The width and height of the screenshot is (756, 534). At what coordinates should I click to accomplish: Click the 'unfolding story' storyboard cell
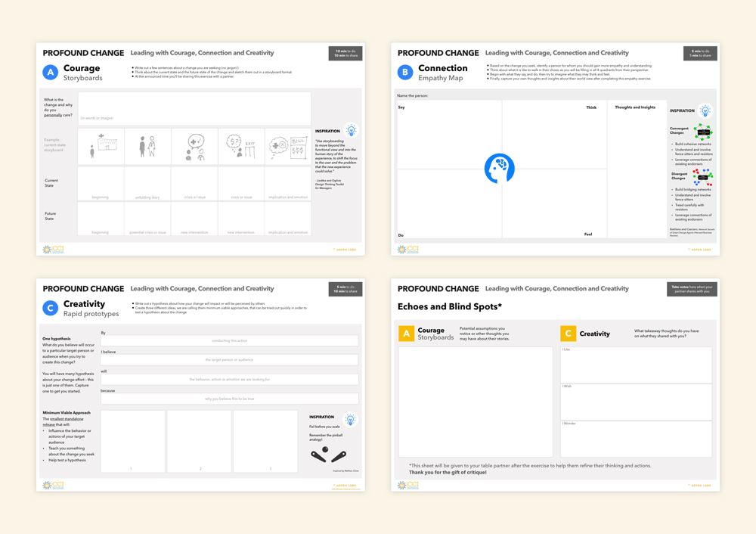coord(147,184)
